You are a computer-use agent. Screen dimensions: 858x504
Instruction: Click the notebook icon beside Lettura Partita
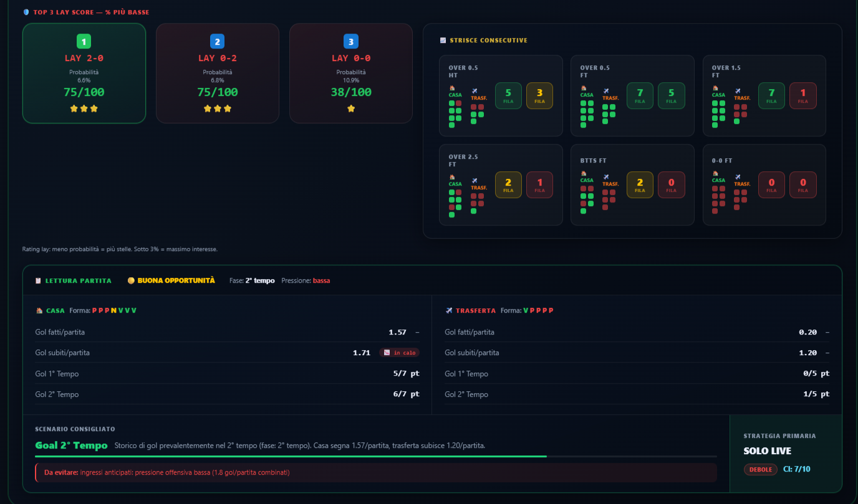pos(39,280)
